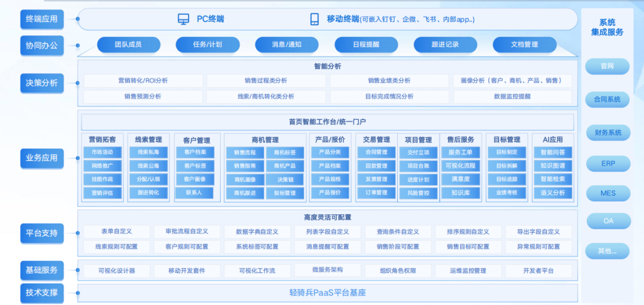
Task: Open 决策链 in 商机管理
Action: (x=284, y=179)
